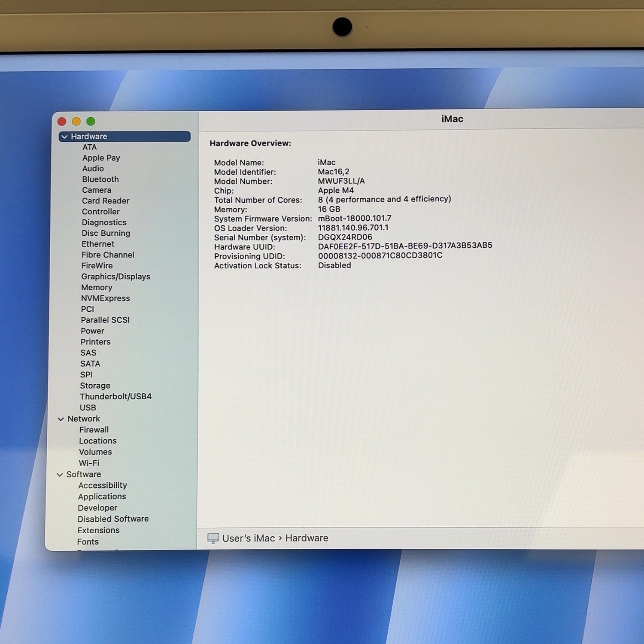Select Controller in the sidebar
This screenshot has height=644, width=644.
pyautogui.click(x=101, y=212)
